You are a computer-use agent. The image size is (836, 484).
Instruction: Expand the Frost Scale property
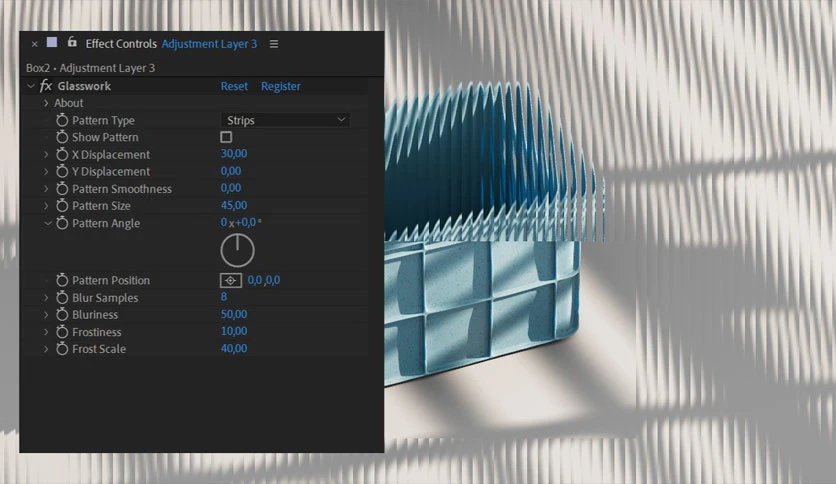coord(46,349)
